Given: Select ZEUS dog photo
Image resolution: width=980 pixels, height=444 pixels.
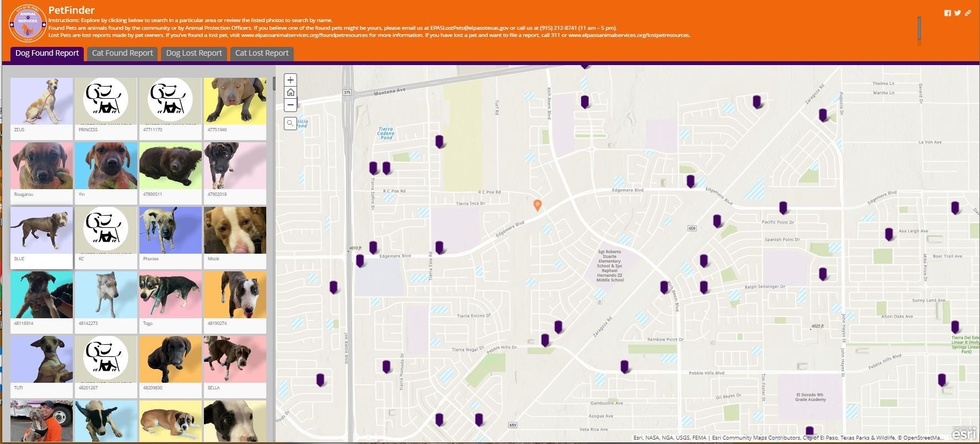Looking at the screenshot, I should pos(41,101).
